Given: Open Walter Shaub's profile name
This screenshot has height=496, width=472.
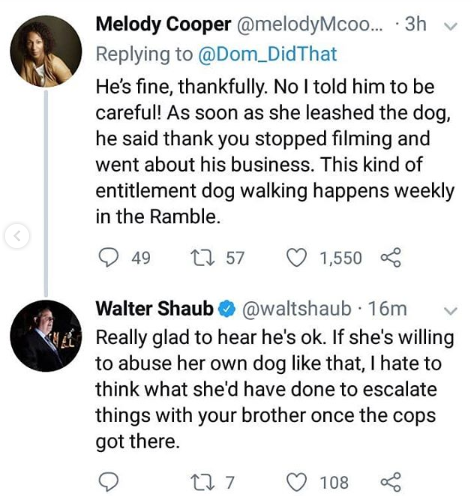Looking at the screenshot, I should coord(155,308).
